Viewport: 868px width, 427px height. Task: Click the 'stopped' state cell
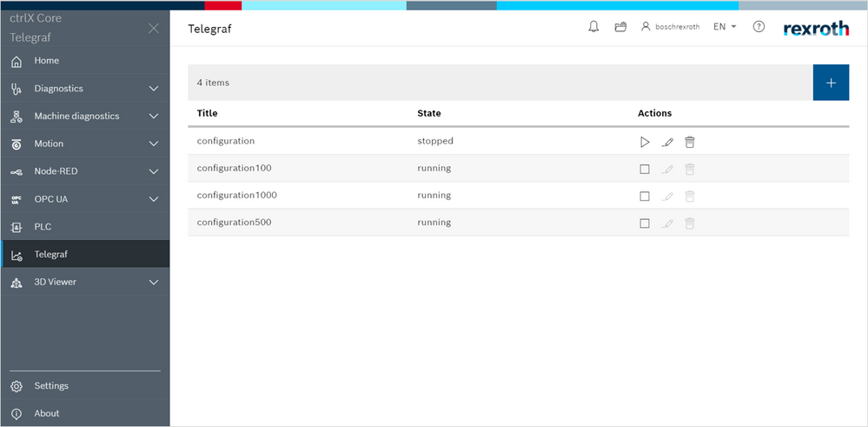[x=435, y=141]
